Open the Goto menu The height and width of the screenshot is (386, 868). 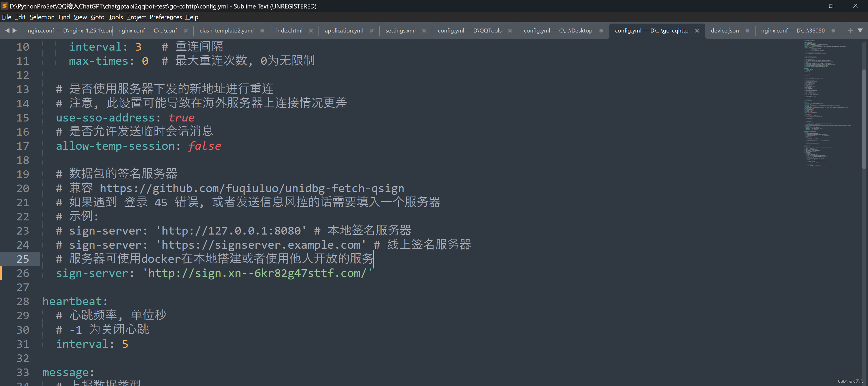[97, 17]
